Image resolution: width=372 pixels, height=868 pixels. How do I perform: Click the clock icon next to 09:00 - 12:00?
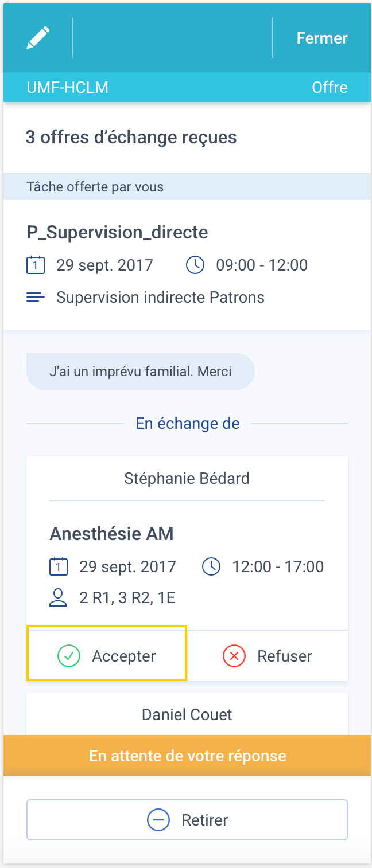point(195,265)
